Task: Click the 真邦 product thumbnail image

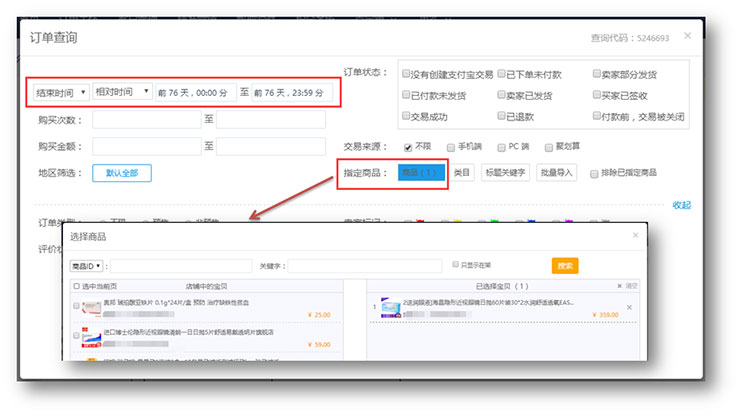Action: [89, 307]
